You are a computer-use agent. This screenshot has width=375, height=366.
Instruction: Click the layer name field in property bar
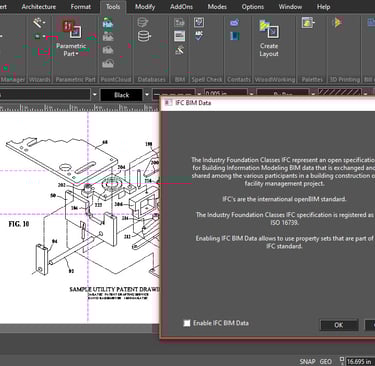click(x=45, y=95)
